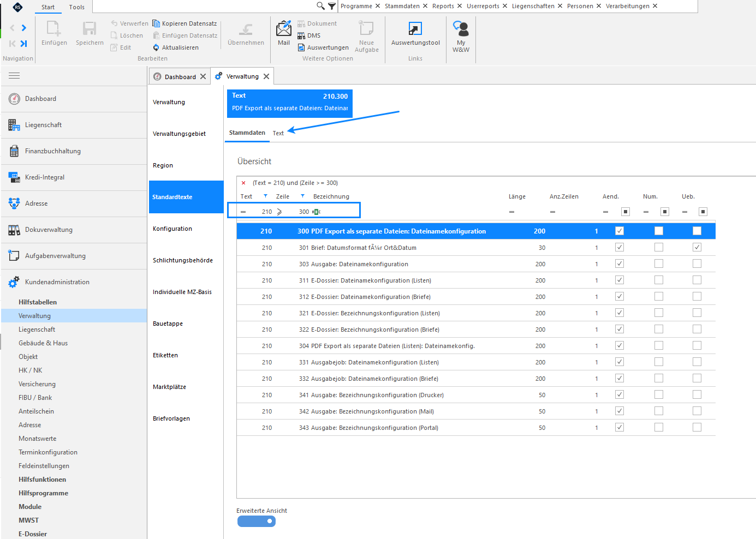This screenshot has width=756, height=539.
Task: Toggle the hamburger menu in sidebar
Action: 14,75
